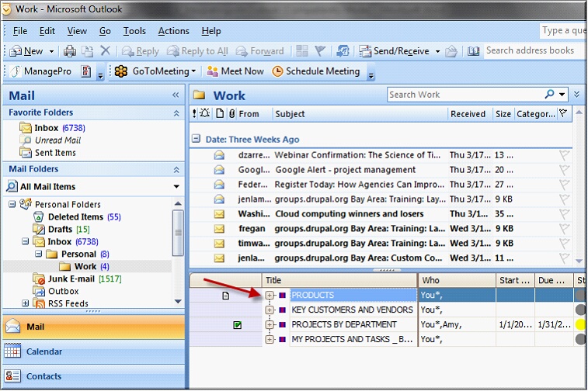Toggle flag on fregan drupal email
The width and height of the screenshot is (588, 391).
564,228
